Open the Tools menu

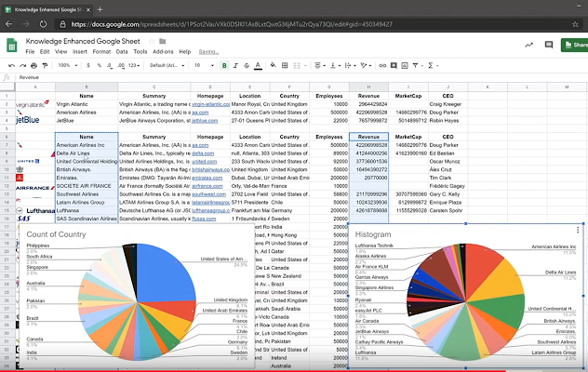[140, 52]
